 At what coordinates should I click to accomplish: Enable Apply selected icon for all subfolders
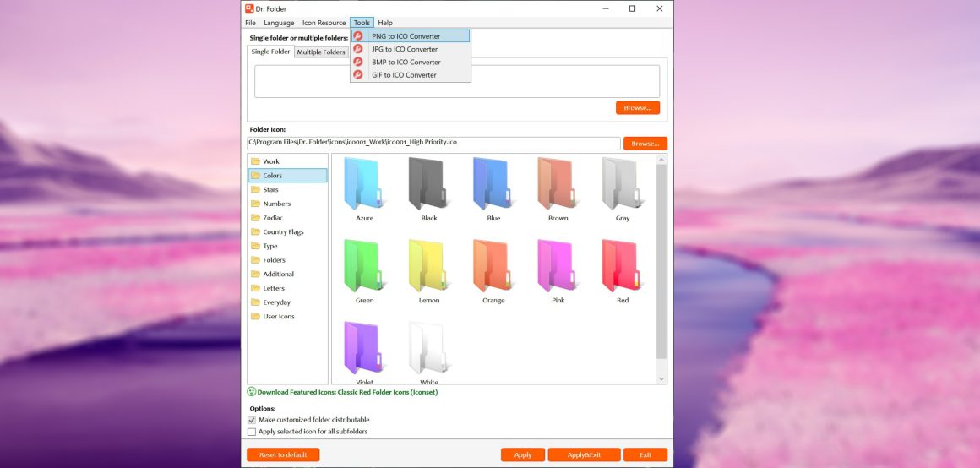(x=252, y=432)
